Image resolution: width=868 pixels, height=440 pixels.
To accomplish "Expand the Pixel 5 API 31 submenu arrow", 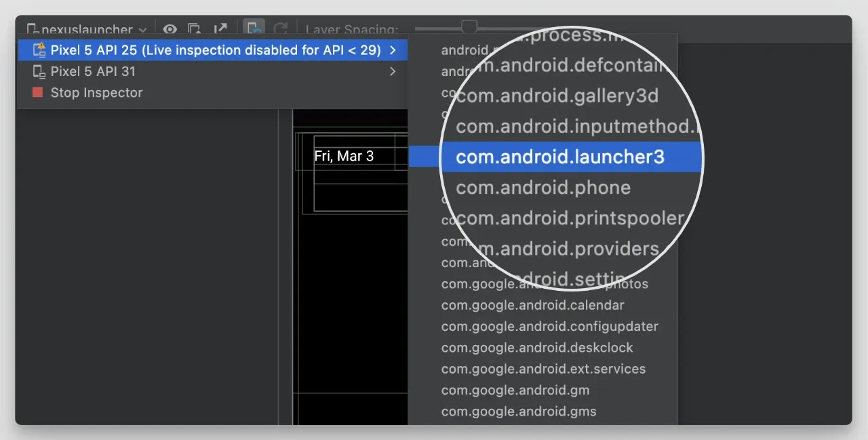I will click(x=393, y=71).
